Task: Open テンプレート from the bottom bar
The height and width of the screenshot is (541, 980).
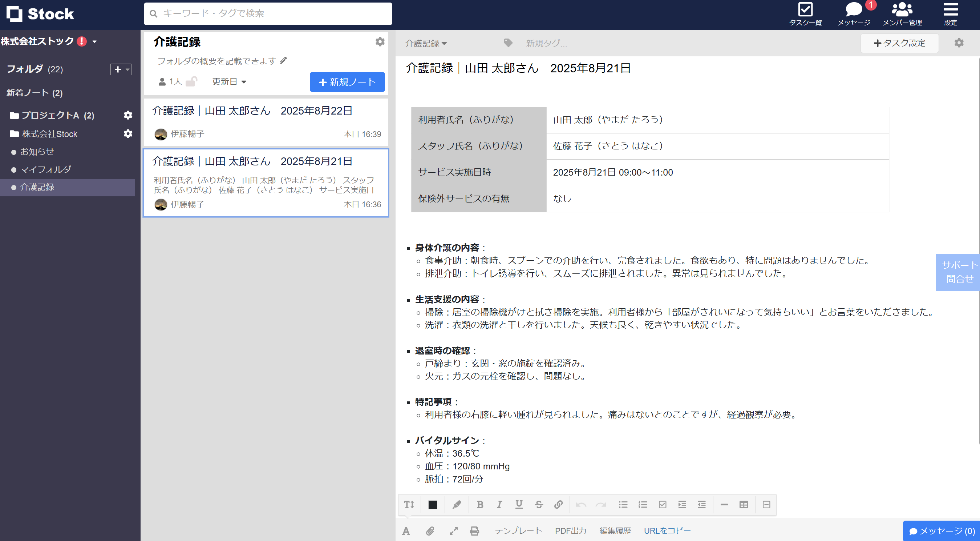Action: pos(519,531)
